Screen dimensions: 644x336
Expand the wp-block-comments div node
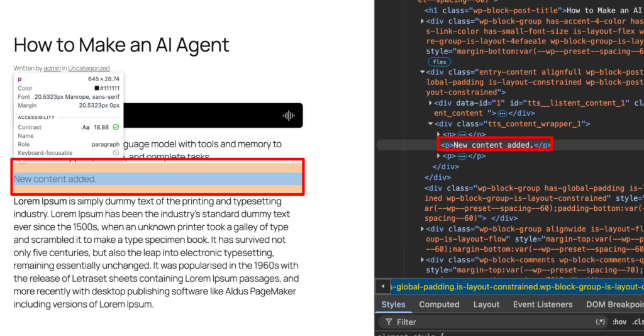click(422, 260)
